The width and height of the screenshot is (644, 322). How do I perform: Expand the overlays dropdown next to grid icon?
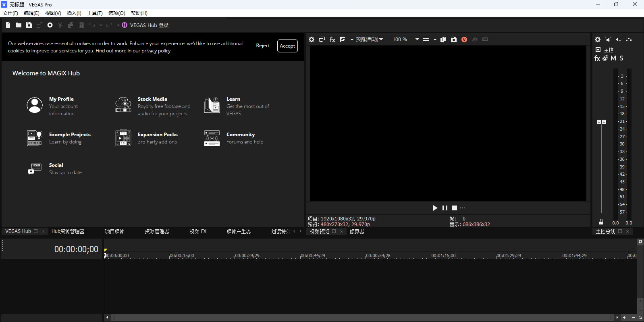[435, 39]
